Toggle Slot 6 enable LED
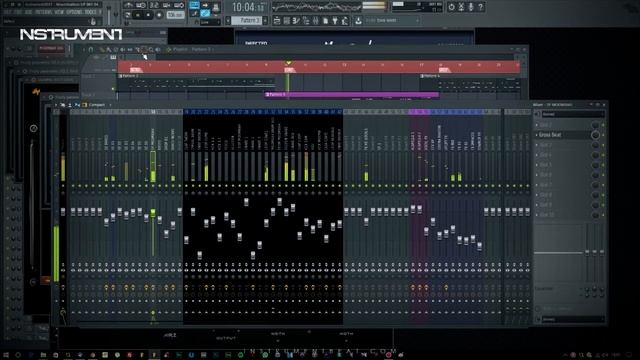Viewport: 640px width, 360px height. click(603, 175)
